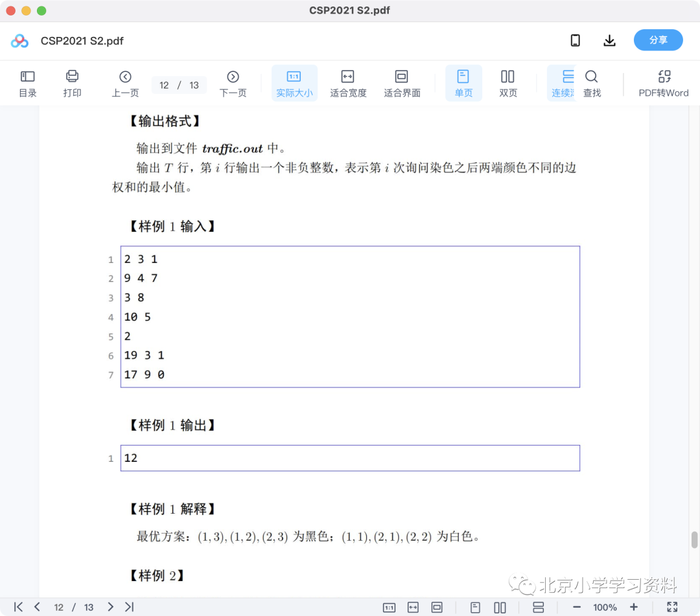Click the blue 分享 share button
Screen dimensions: 700x616
(x=658, y=40)
